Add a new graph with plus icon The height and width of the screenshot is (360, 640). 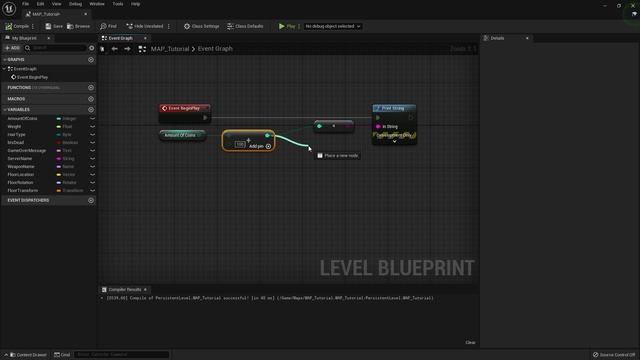[x=91, y=60]
